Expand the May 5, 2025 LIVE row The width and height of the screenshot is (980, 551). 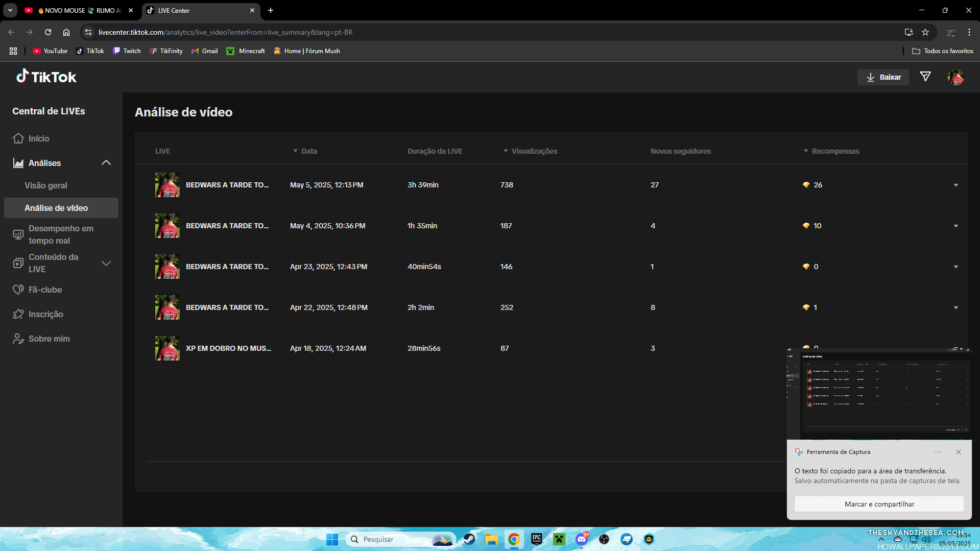click(x=956, y=185)
